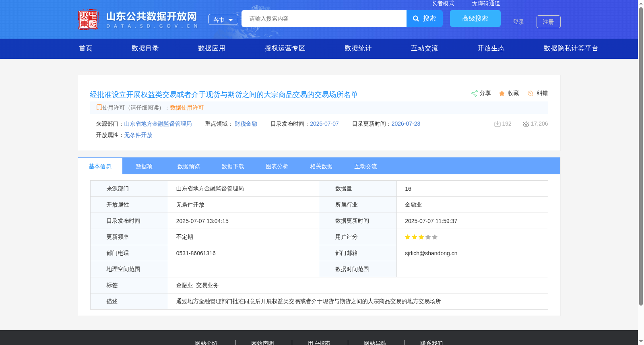Open 授权运营专区 navigation item

click(x=285, y=48)
